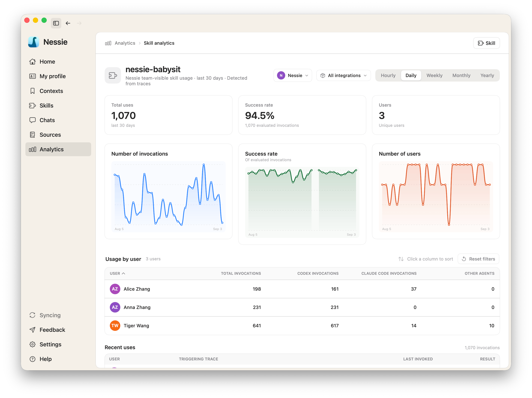Screen dimensions: 532x398
Task: Select Analytics in the sidebar
Action: click(x=58, y=149)
